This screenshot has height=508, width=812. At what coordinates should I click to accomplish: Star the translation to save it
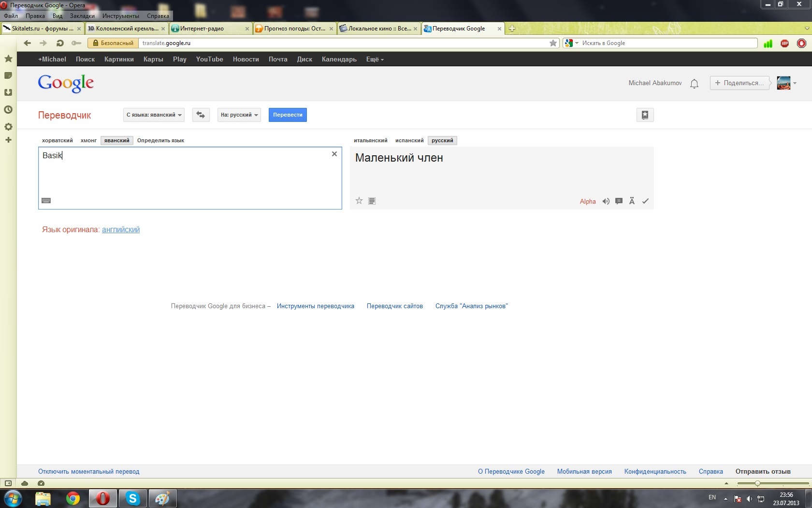[x=359, y=201]
